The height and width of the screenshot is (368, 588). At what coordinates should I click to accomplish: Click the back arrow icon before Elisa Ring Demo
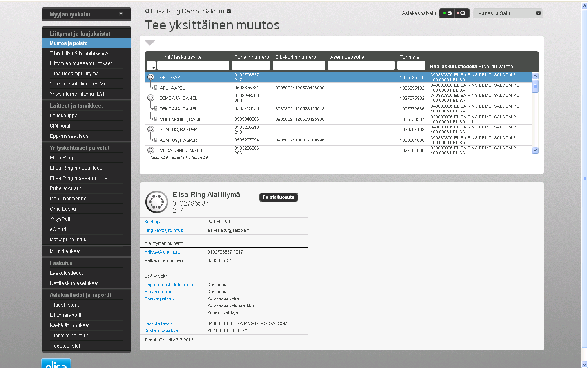[147, 11]
